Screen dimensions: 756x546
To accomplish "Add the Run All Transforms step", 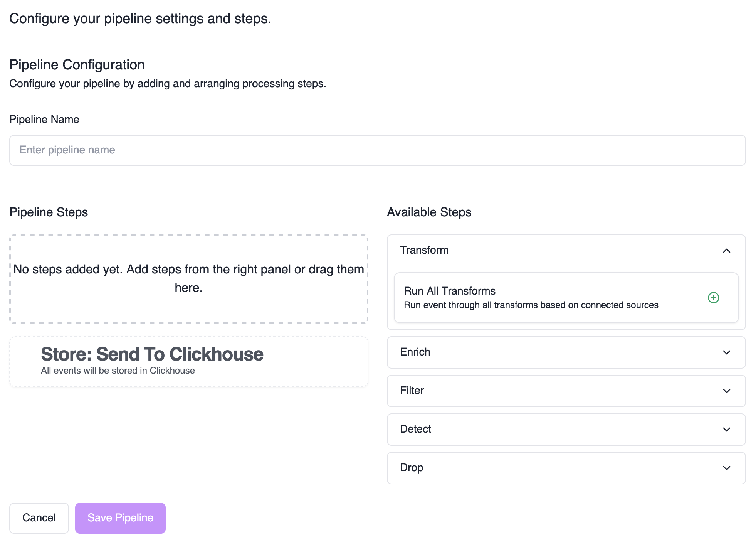I will [713, 298].
